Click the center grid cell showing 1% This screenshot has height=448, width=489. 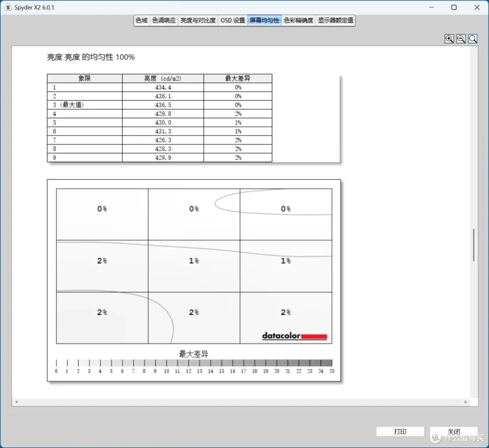click(194, 266)
